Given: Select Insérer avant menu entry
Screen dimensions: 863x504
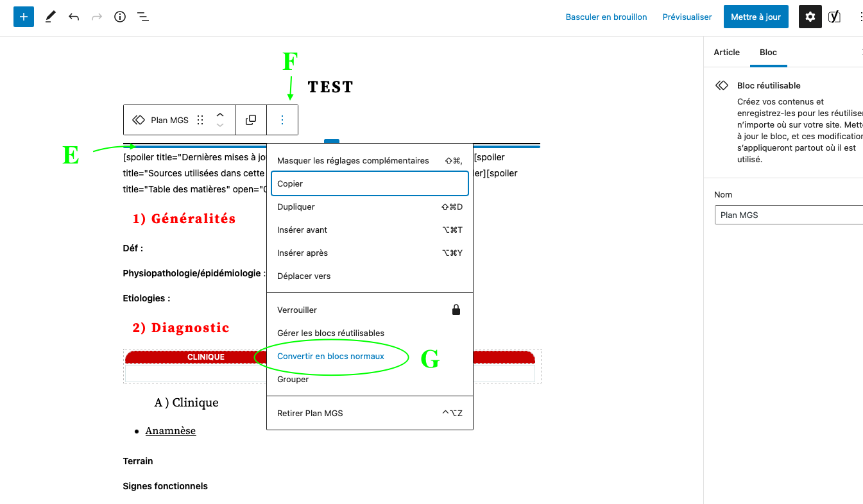Looking at the screenshot, I should (x=370, y=230).
